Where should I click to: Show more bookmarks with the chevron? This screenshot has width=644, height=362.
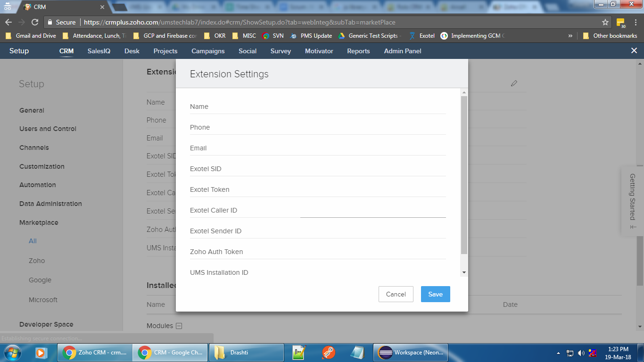pos(570,36)
